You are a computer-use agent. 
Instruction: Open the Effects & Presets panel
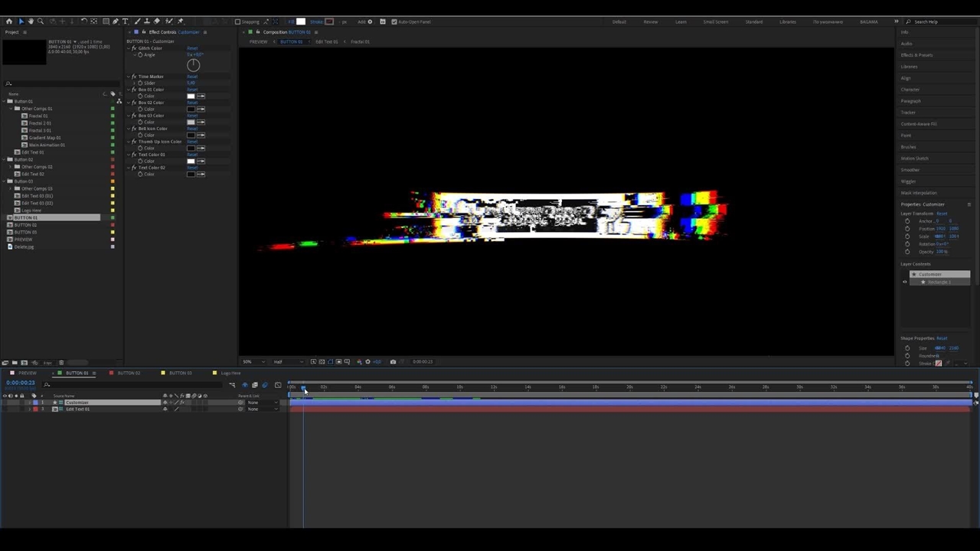[x=916, y=55]
